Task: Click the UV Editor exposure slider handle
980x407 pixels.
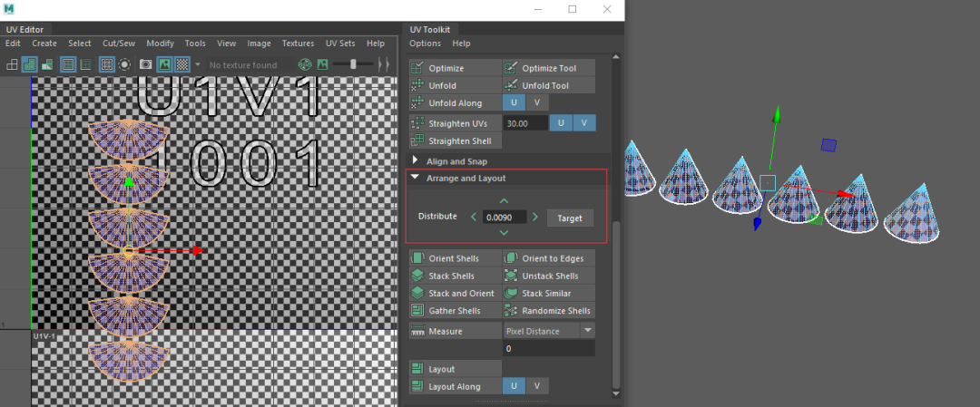Action: click(353, 63)
